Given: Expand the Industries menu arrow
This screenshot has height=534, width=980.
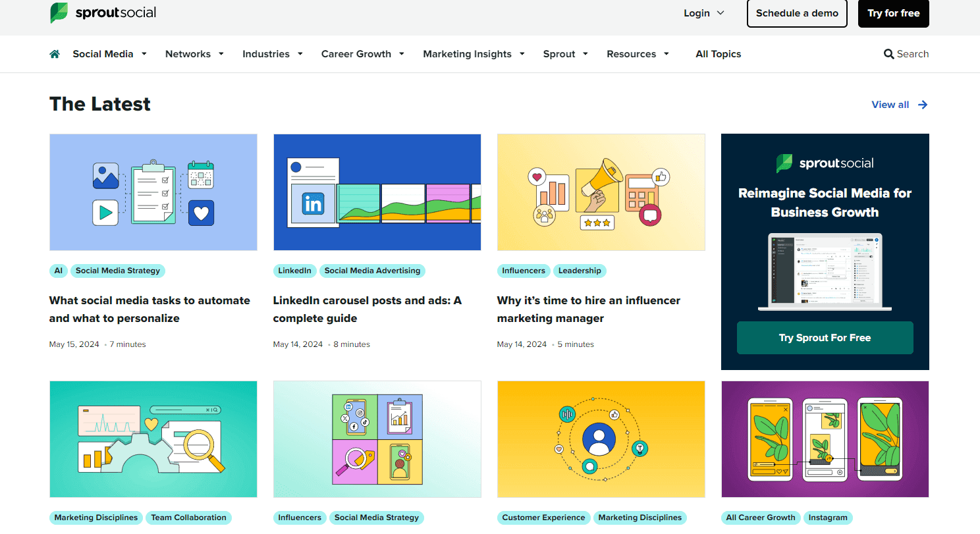Looking at the screenshot, I should pyautogui.click(x=300, y=54).
